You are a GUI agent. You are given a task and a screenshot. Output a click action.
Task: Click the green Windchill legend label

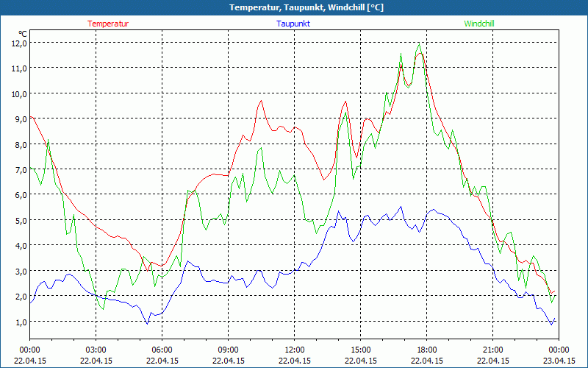pos(479,24)
